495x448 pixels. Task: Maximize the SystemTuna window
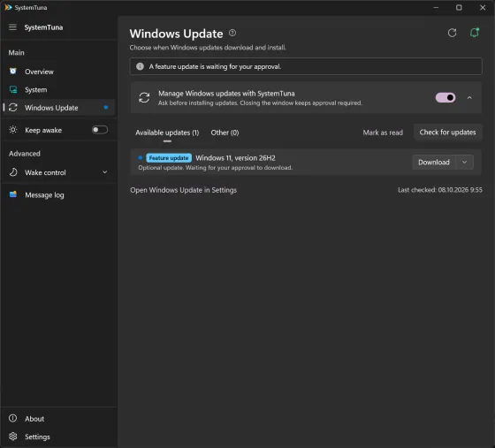pyautogui.click(x=459, y=7)
